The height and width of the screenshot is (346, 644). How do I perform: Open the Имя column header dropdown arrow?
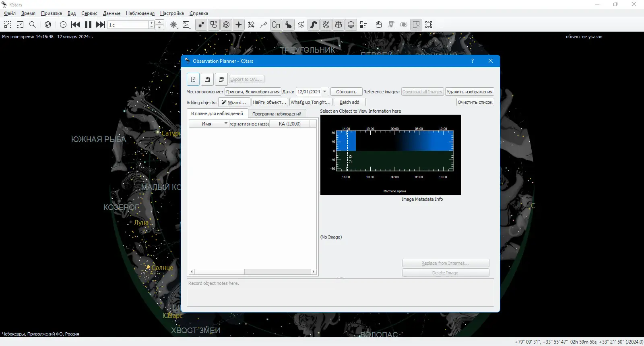click(x=226, y=124)
